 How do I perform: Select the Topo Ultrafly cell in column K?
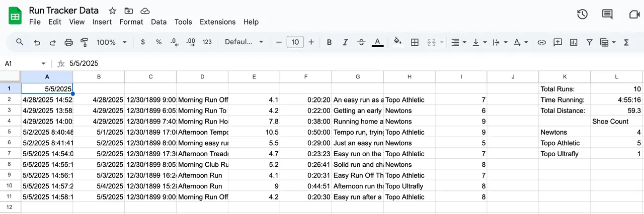pos(565,154)
